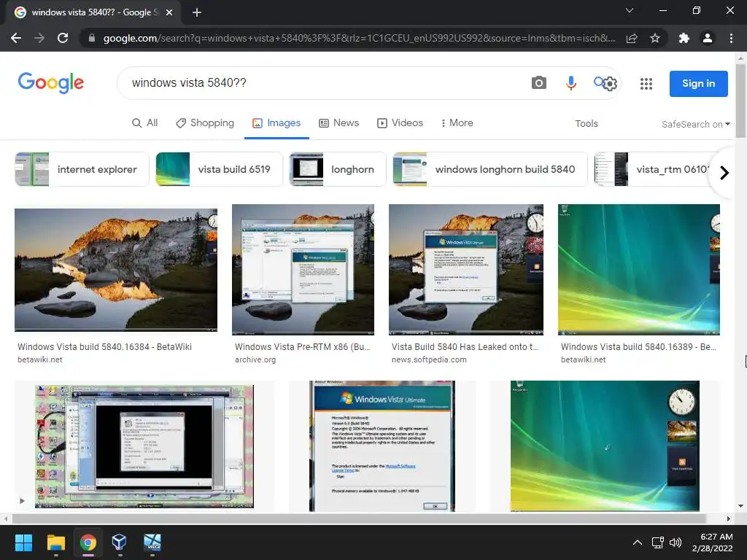This screenshot has height=560, width=747.
Task: Open the Chrome profile avatar menu
Action: (708, 38)
